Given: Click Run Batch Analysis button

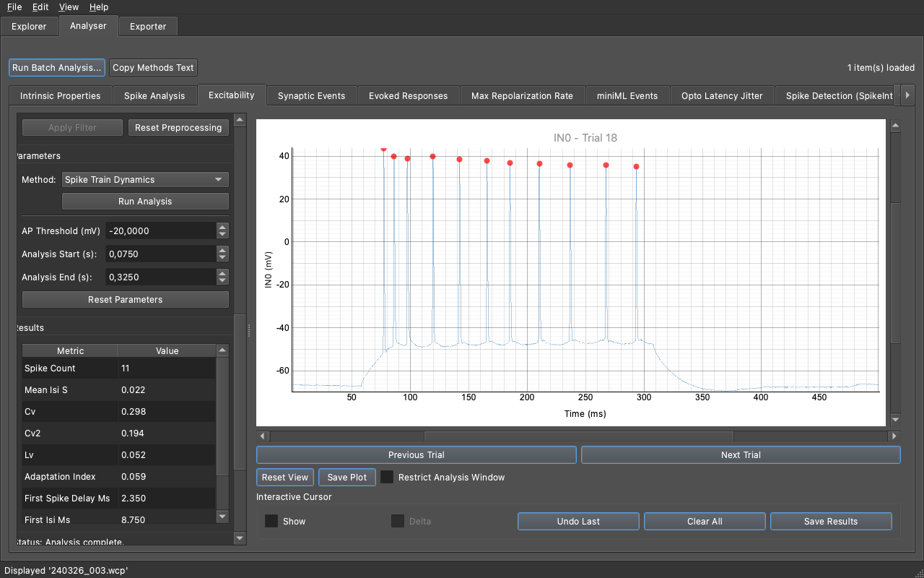Looking at the screenshot, I should coord(57,67).
